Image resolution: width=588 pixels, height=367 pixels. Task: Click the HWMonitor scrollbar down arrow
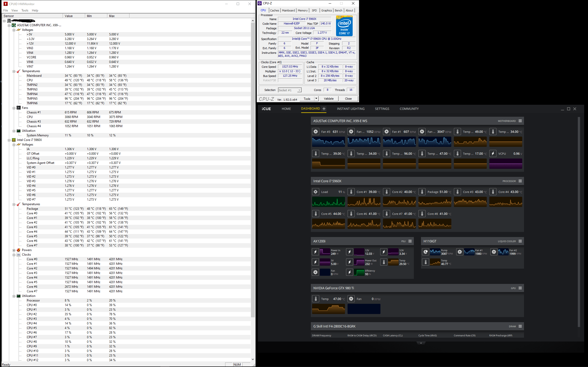click(x=253, y=359)
